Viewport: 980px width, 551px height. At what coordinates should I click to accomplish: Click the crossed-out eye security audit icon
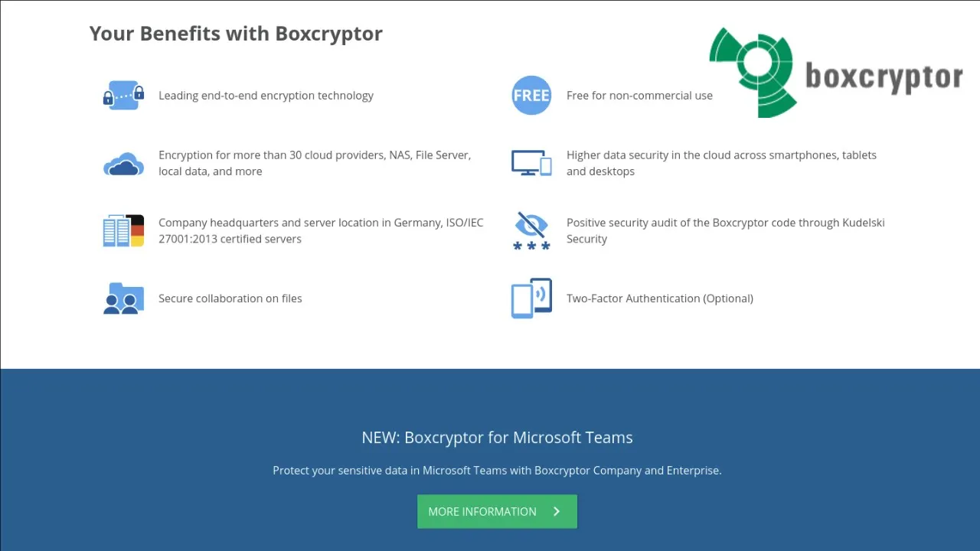(531, 230)
